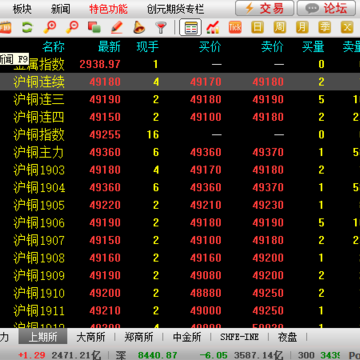Click ask price 49230 in 沪铜1905 row
Image resolution: width=360 pixels, height=360 pixels.
(x=268, y=205)
